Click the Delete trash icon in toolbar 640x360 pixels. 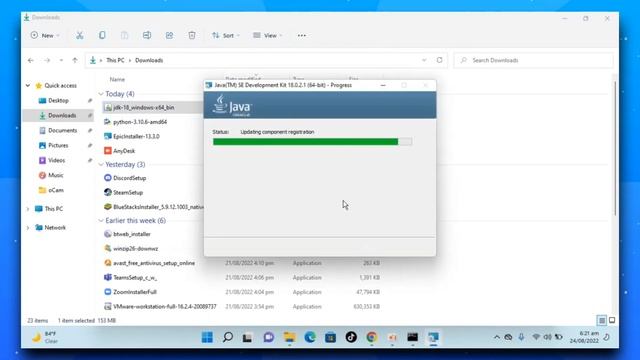point(192,36)
